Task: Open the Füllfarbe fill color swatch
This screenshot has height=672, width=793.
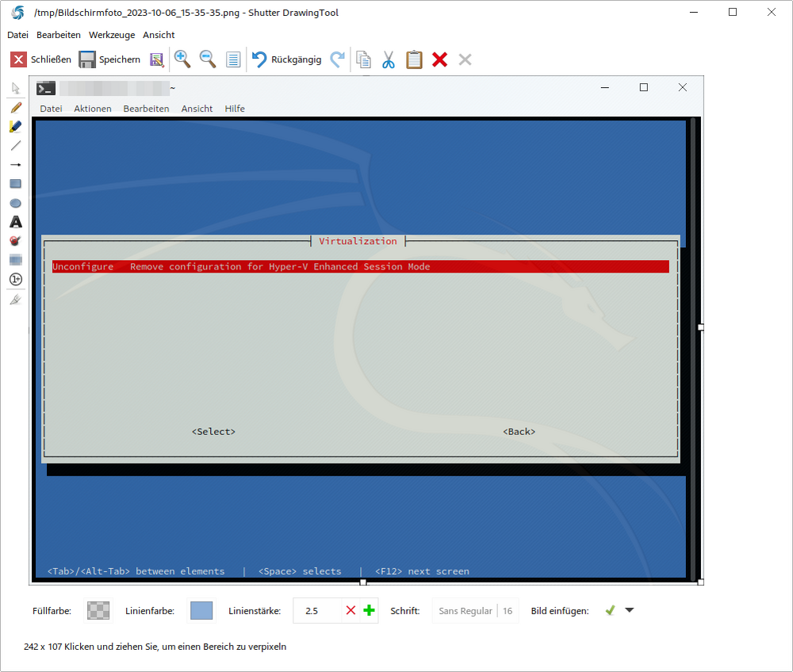Action: 98,610
